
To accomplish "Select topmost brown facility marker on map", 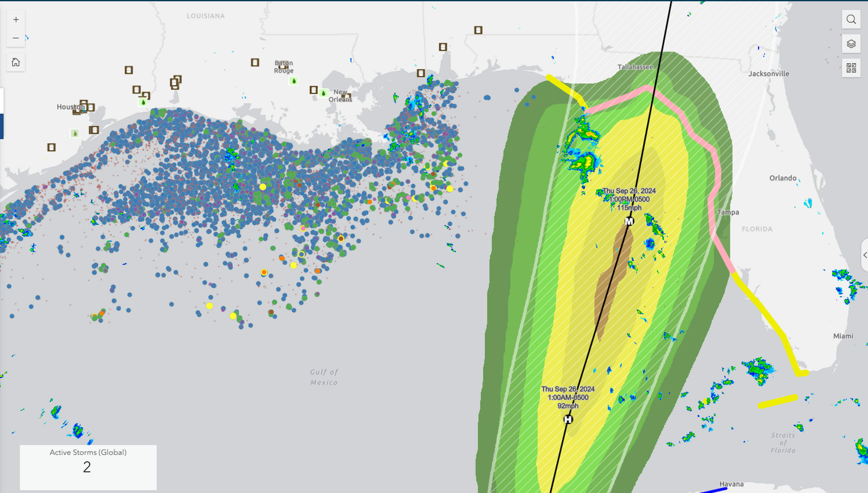I will (x=478, y=30).
